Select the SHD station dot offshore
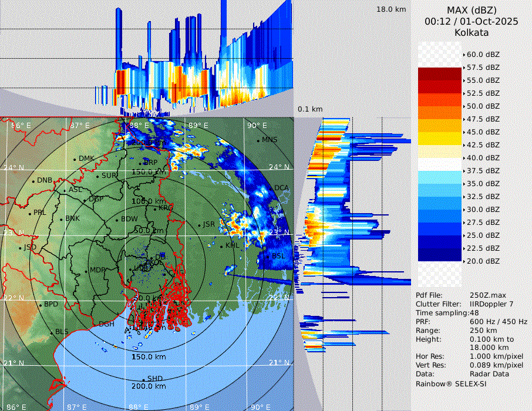This screenshot has width=532, height=411. click(x=143, y=379)
